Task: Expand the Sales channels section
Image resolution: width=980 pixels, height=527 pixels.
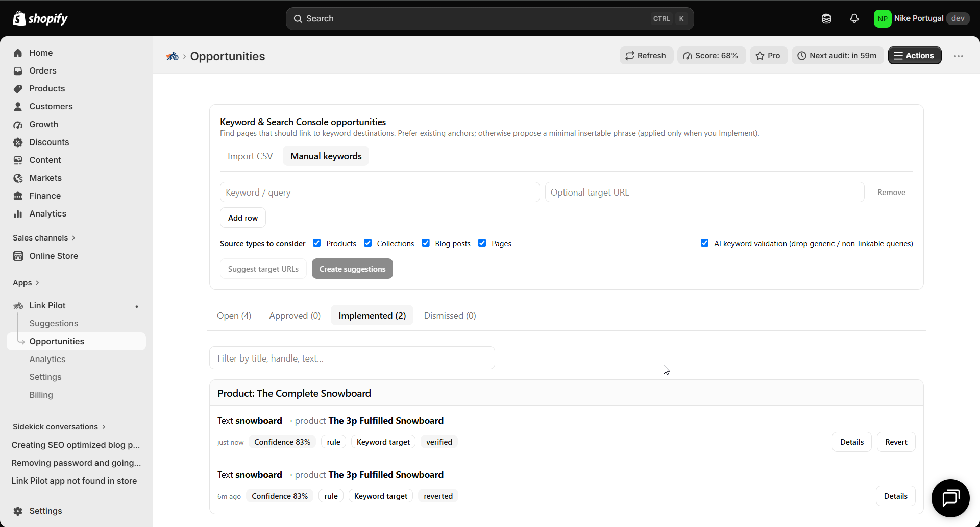Action: click(44, 238)
